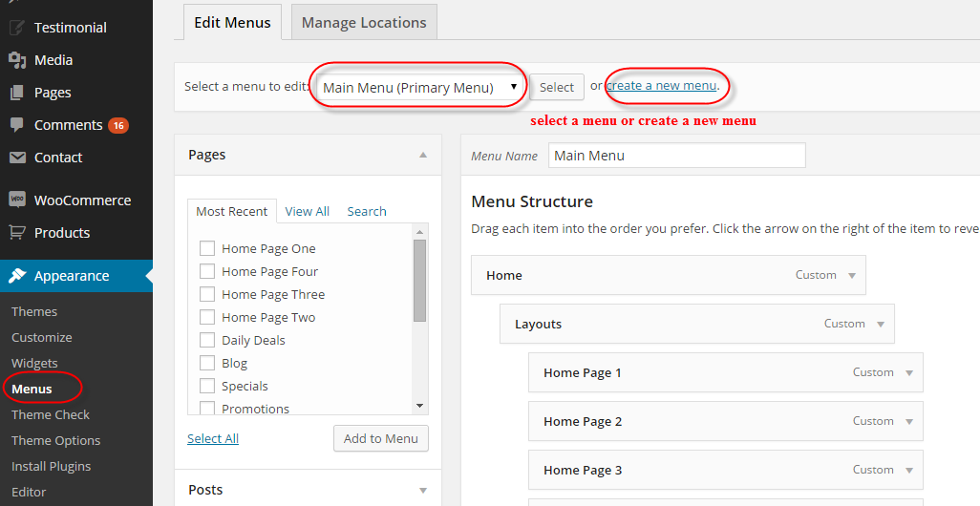Expand the Layouts menu item arrow

click(x=881, y=325)
